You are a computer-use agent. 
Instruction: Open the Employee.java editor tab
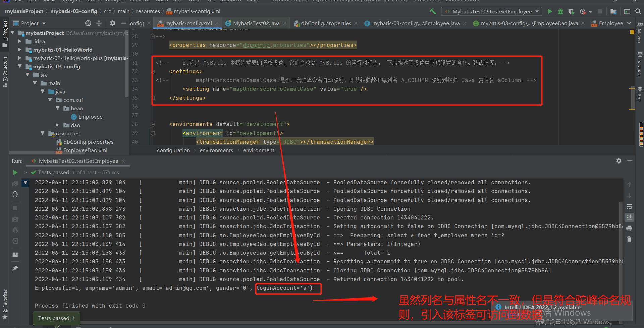coord(415,23)
